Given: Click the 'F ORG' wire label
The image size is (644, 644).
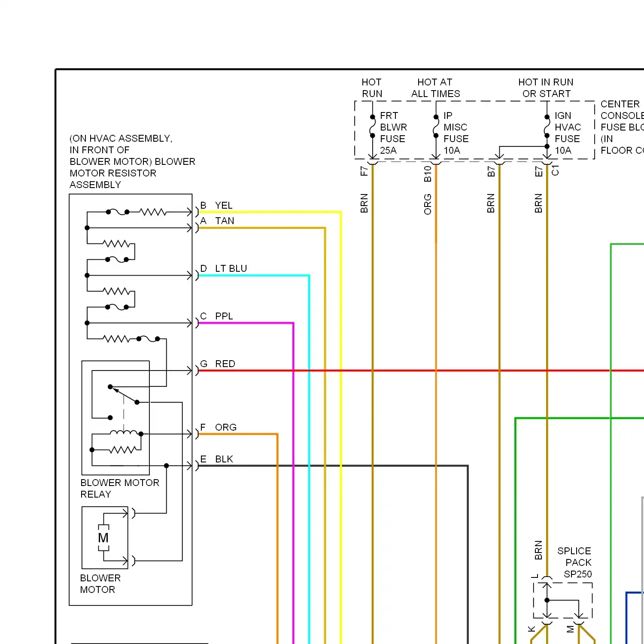Looking at the screenshot, I should tap(219, 427).
